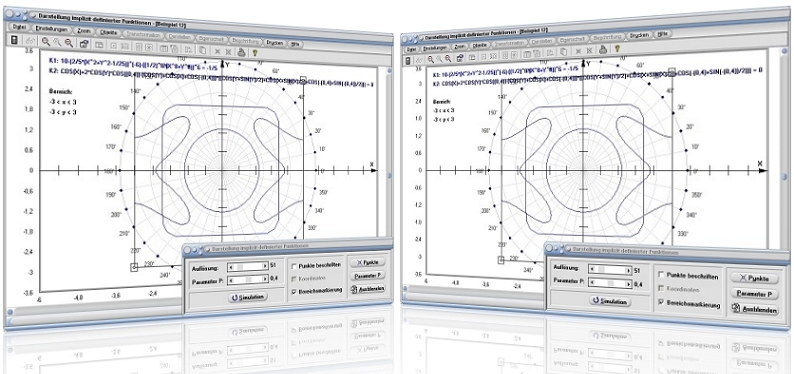Uncheck 'Bereichsmarkierung' checkbox in left dialog
The height and width of the screenshot is (374, 794).
click(x=294, y=292)
